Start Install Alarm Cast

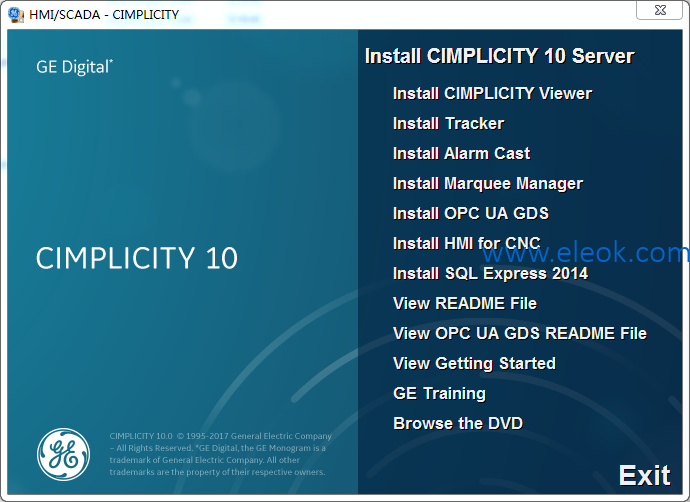pyautogui.click(x=461, y=153)
